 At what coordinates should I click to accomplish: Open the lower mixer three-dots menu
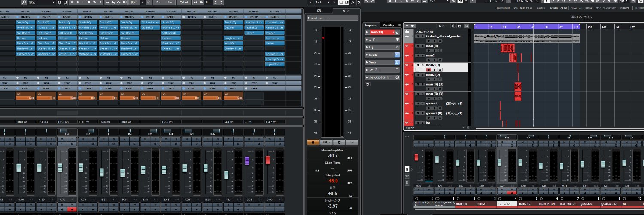407,137
